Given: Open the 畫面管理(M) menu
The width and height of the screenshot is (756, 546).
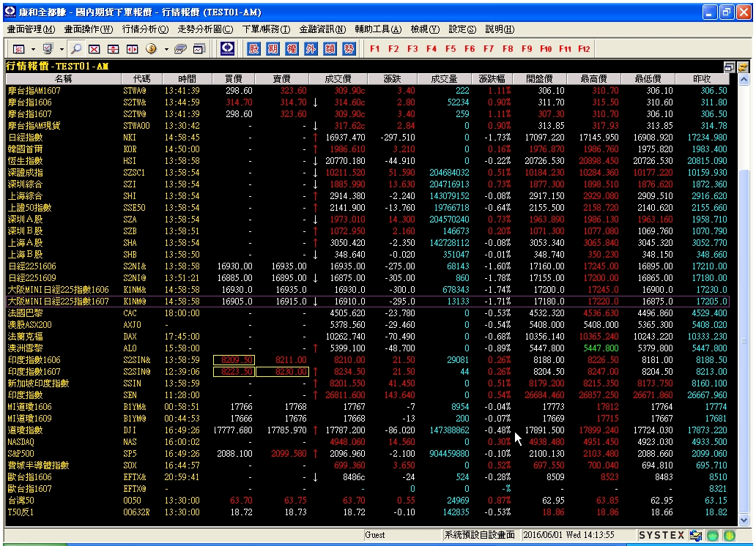Looking at the screenshot, I should (x=31, y=29).
